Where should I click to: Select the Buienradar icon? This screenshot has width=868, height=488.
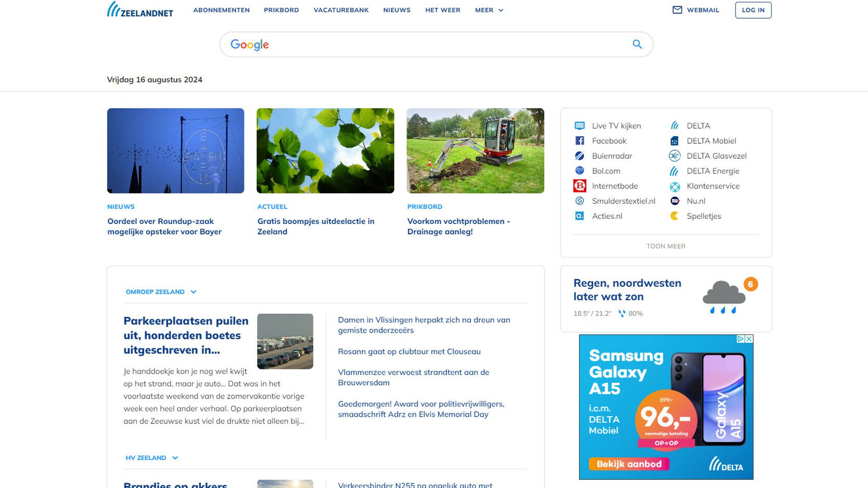[x=580, y=156]
